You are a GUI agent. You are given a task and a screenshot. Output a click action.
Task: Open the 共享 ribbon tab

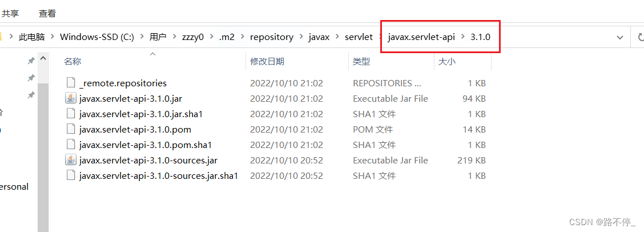click(x=10, y=14)
